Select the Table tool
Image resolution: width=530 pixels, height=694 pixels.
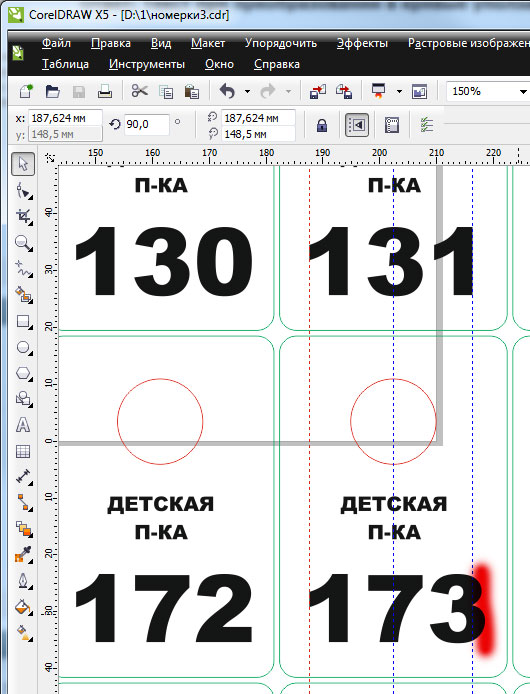23,451
